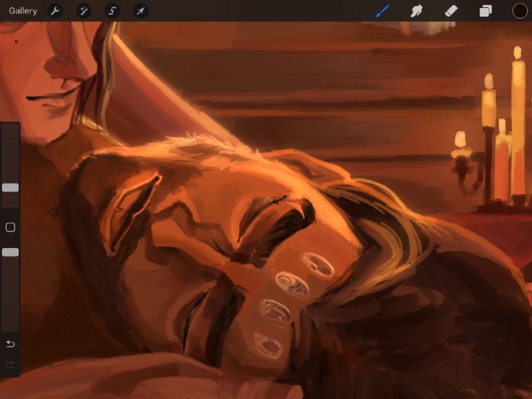Open the Adjustments magic wand menu

(84, 11)
